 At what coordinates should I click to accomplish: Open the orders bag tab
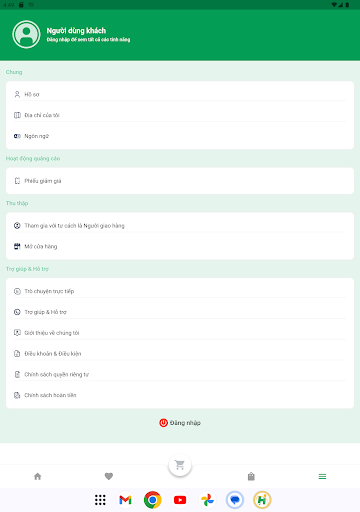pyautogui.click(x=251, y=476)
